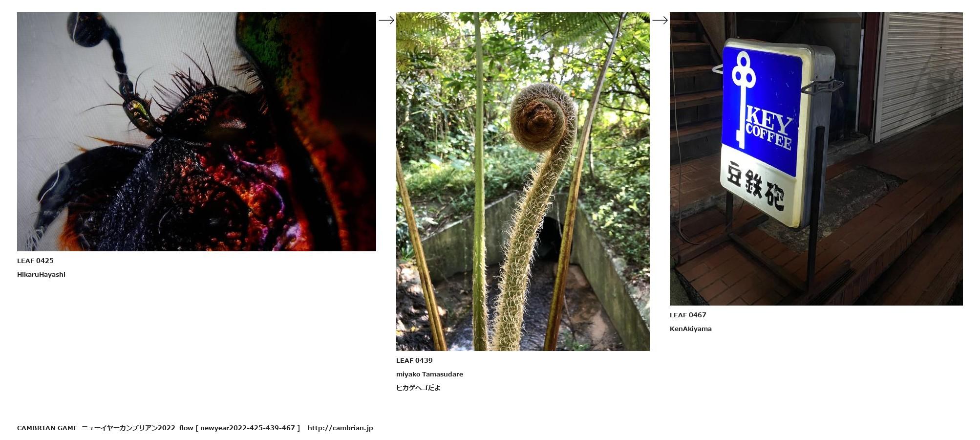Open the insect macro photo LEAF 0425
Image resolution: width=980 pixels, height=440 pixels.
[196, 132]
